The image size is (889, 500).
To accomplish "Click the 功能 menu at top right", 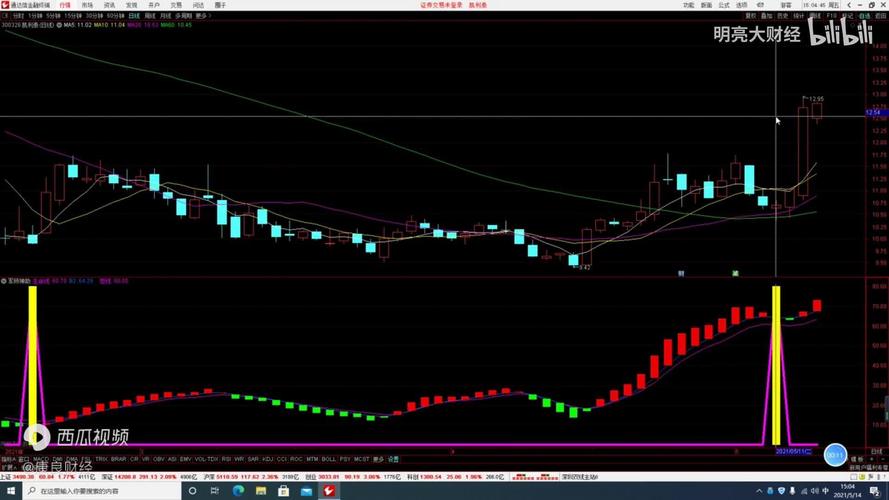I will (689, 5).
